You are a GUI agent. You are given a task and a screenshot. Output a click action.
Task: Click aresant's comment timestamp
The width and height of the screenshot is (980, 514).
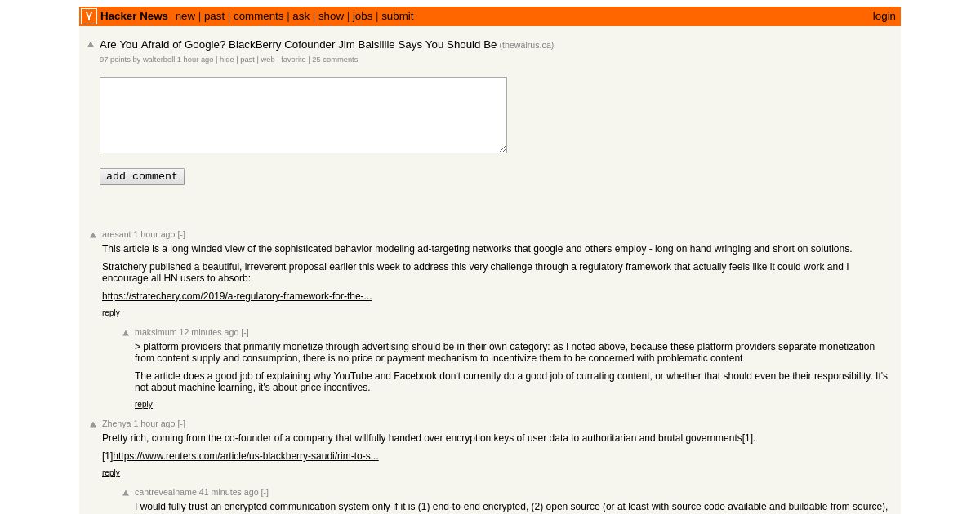coord(154,234)
